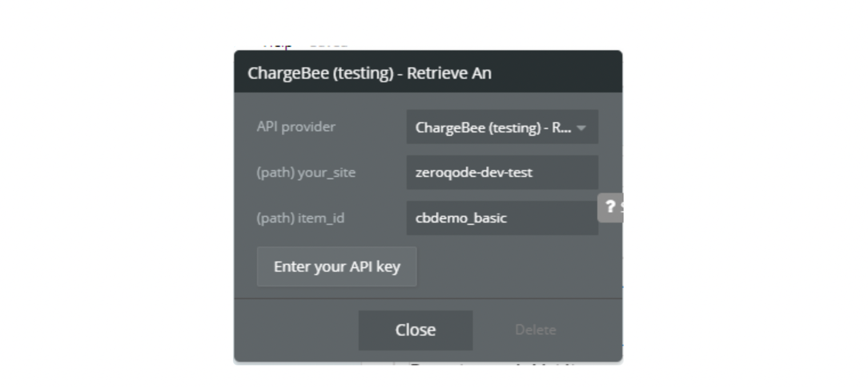Click the Enter your API key button

coord(337,267)
